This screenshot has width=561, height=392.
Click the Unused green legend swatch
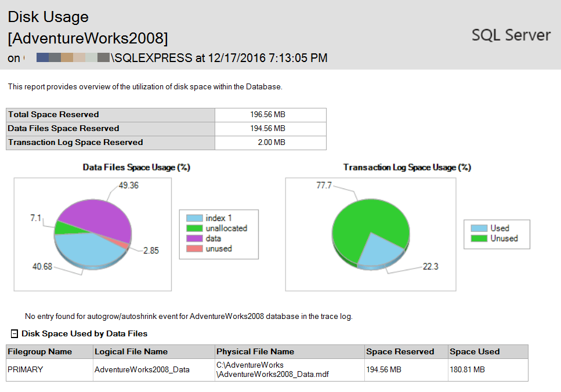pyautogui.click(x=479, y=238)
